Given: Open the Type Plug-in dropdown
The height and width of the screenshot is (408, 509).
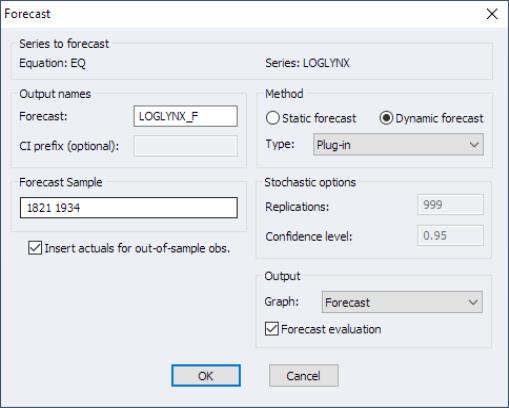Looking at the screenshot, I should 398,144.
